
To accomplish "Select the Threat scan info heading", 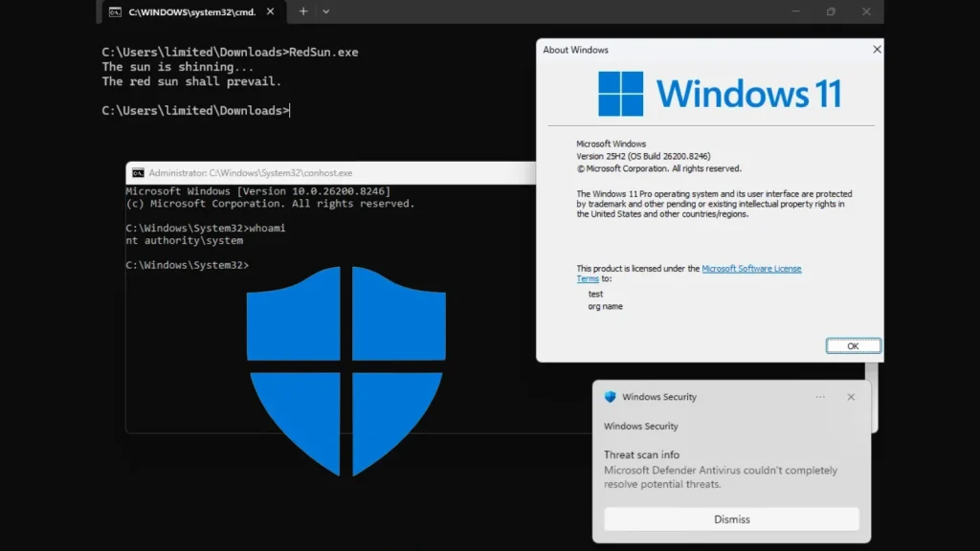I will [641, 454].
